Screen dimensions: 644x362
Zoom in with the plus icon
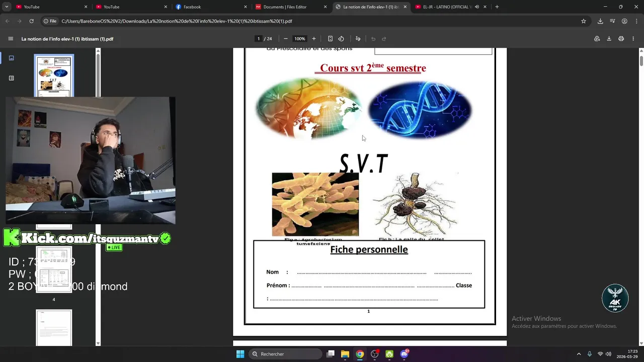314,39
